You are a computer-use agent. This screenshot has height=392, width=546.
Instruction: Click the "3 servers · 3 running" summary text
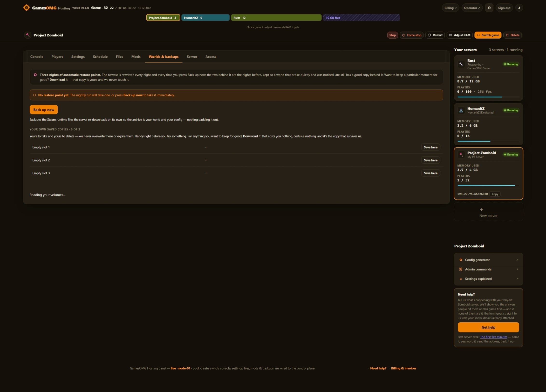tap(505, 50)
